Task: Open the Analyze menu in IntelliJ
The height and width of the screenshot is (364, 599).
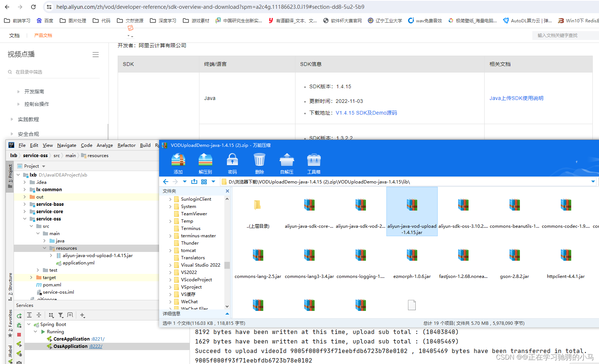Action: 105,145
